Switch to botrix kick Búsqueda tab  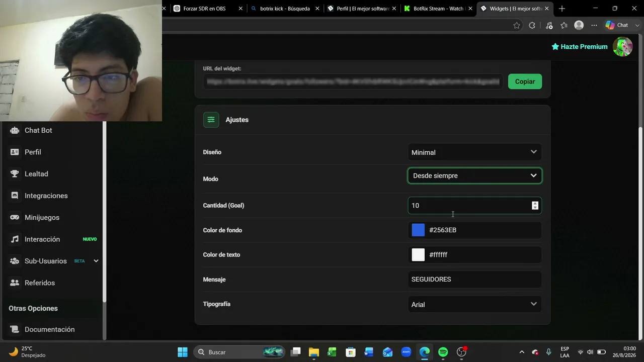point(284,9)
